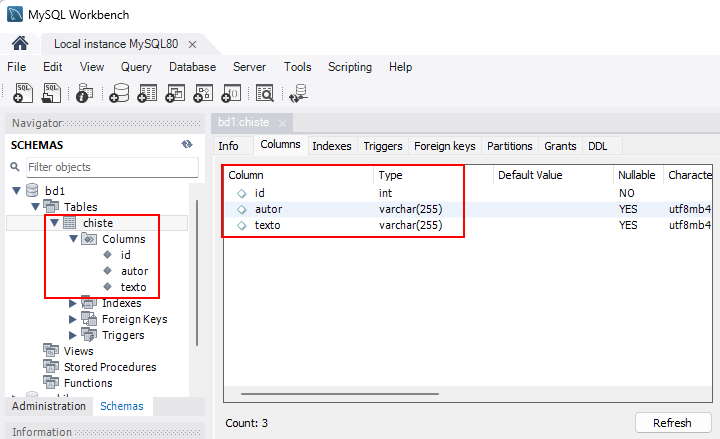This screenshot has width=720, height=439.
Task: Click the Views folder icon
Action: point(51,350)
